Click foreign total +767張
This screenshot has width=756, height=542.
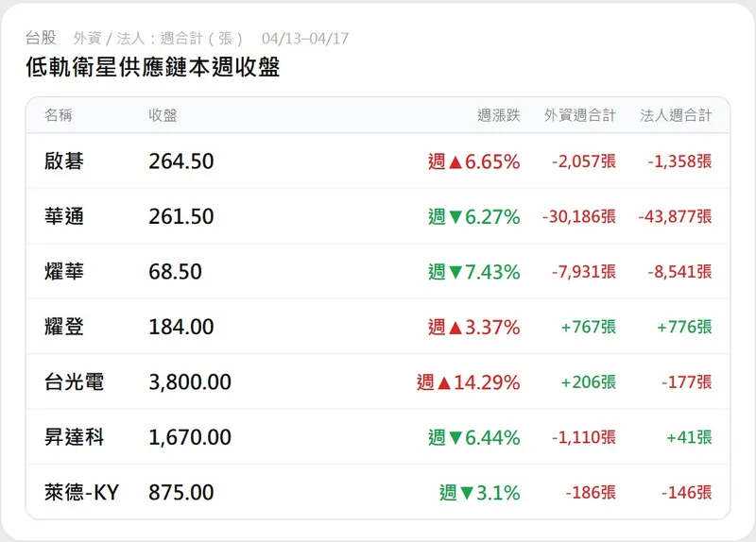coord(589,327)
